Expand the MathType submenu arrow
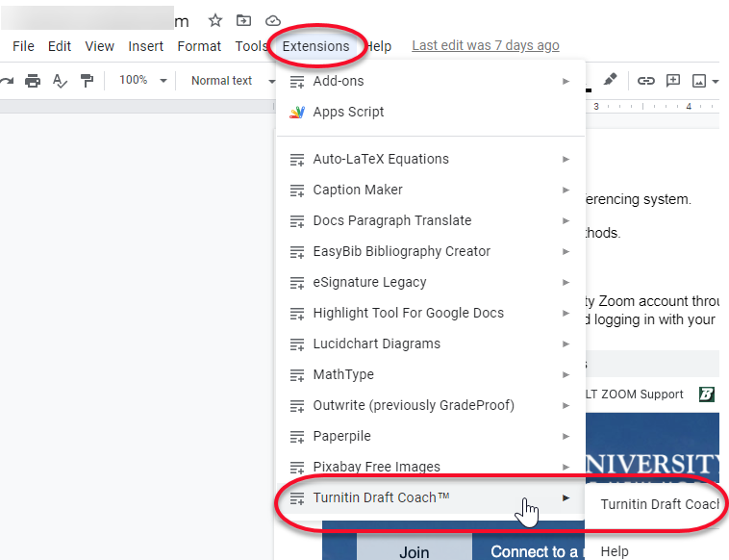This screenshot has height=560, width=729. pyautogui.click(x=566, y=374)
